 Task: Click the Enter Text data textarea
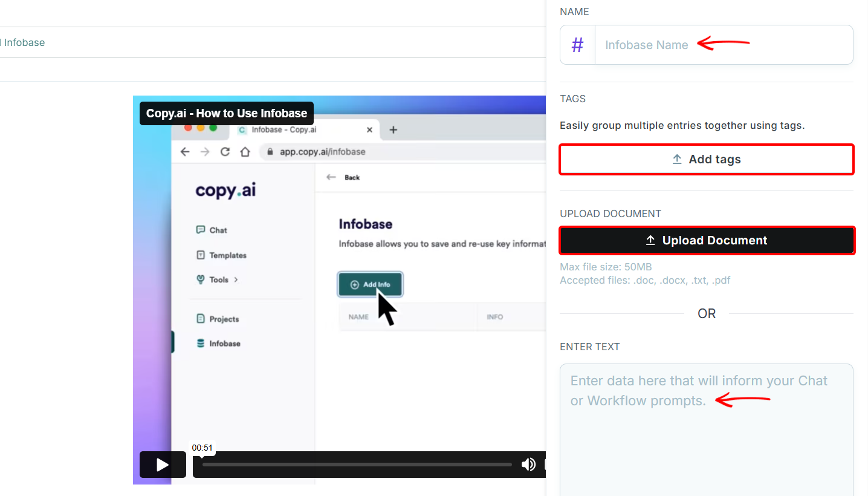[707, 429]
